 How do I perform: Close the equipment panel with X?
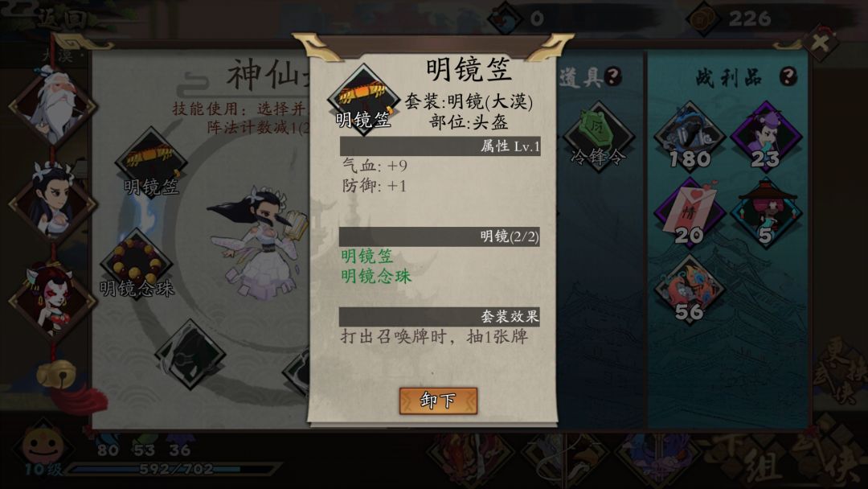pyautogui.click(x=821, y=42)
